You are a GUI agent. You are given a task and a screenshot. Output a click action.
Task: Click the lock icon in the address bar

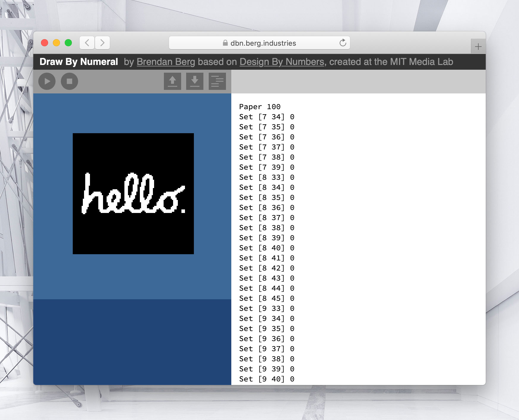pyautogui.click(x=225, y=43)
